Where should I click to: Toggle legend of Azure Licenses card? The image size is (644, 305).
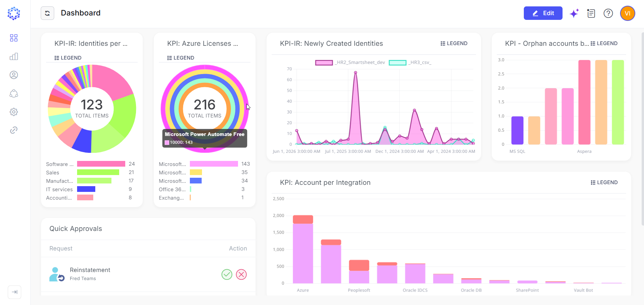pyautogui.click(x=181, y=58)
